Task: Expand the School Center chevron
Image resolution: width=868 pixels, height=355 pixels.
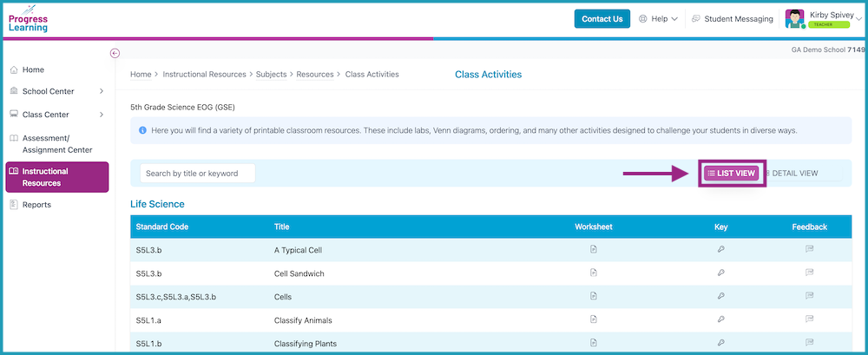Action: (x=102, y=91)
